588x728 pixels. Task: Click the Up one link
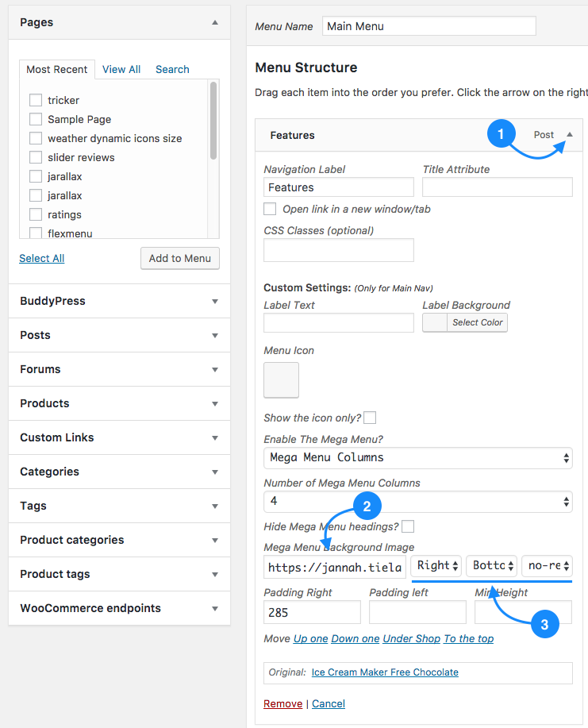tap(310, 639)
